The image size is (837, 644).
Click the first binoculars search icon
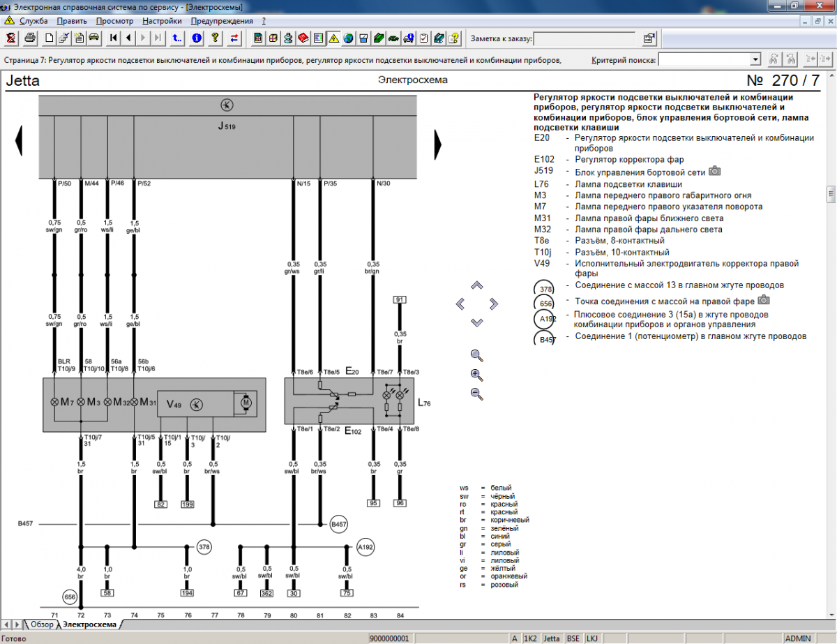coord(774,59)
